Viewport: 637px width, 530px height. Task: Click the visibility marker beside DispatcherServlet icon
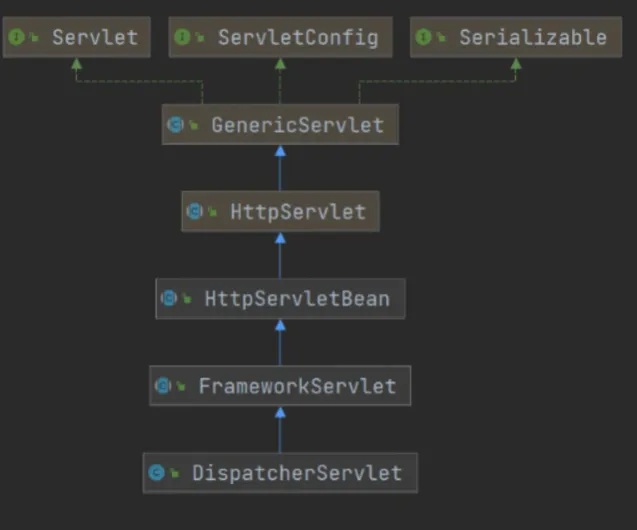pos(174,473)
